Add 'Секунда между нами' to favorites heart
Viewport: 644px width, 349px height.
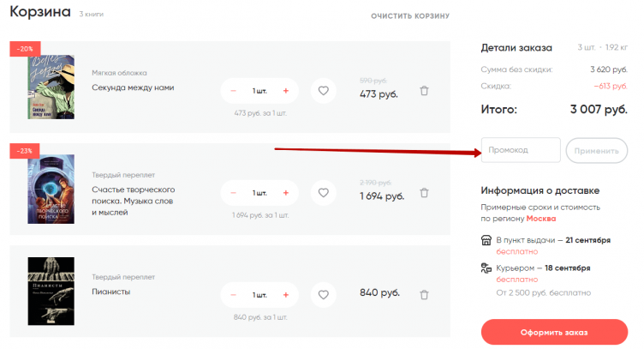pos(323,91)
